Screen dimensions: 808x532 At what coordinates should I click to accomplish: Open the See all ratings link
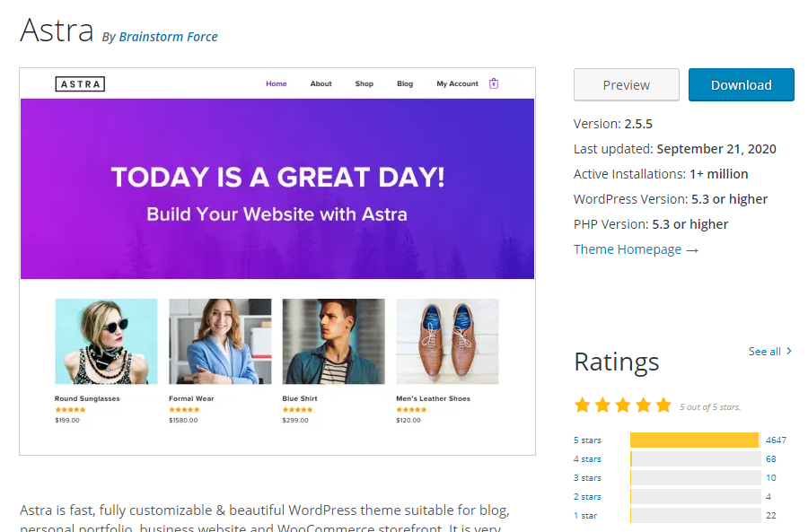(x=770, y=352)
